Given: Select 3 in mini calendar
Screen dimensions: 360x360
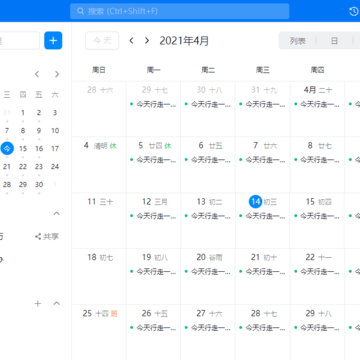Looking at the screenshot, I should pos(55,113).
